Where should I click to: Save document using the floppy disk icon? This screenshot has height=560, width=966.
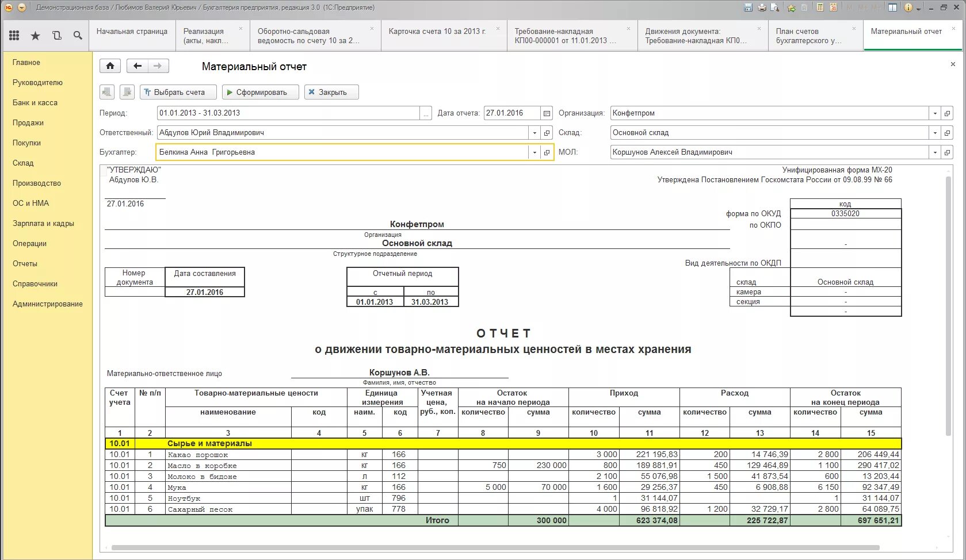coord(748,7)
